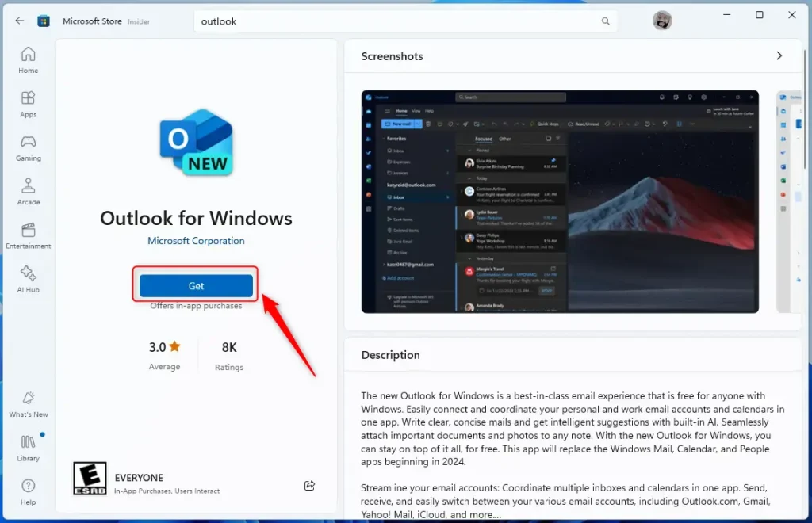Click the Outlook NEW app icon

(197, 143)
